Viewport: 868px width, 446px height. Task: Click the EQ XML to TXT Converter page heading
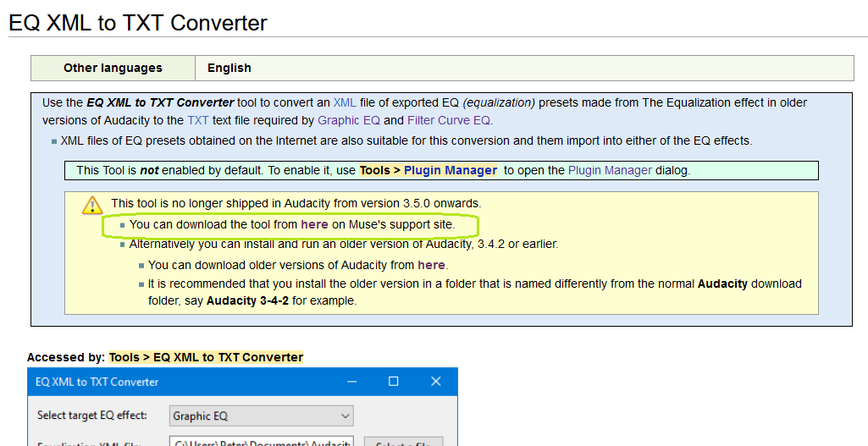point(138,23)
